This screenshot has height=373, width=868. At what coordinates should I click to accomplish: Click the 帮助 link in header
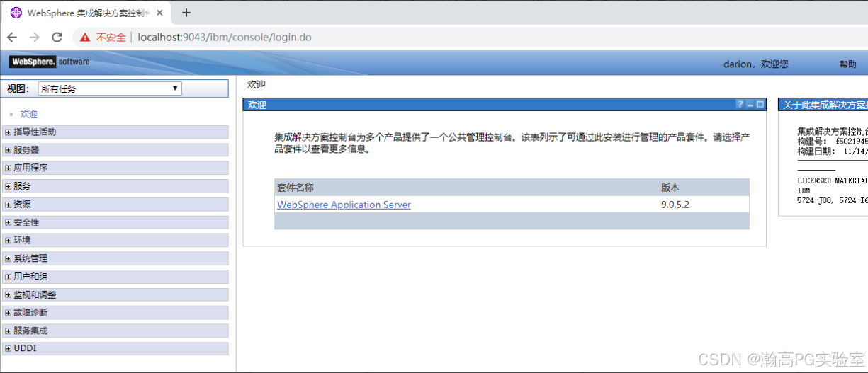(847, 64)
